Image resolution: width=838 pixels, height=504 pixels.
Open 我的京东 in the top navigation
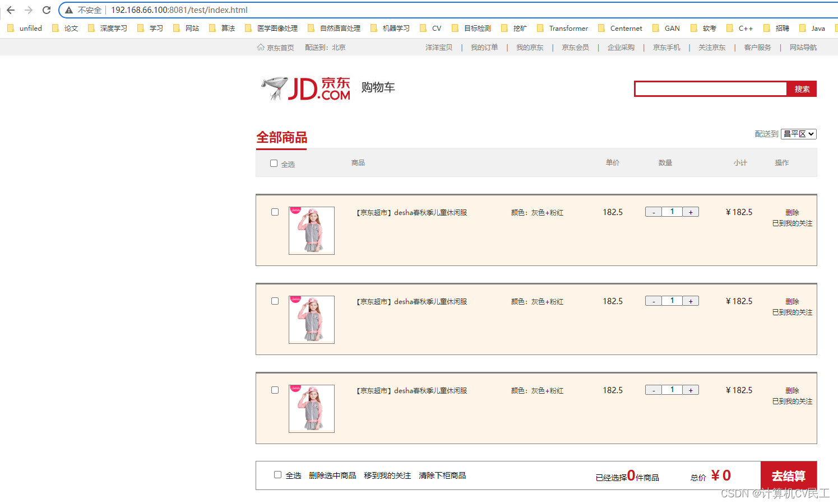coord(530,48)
